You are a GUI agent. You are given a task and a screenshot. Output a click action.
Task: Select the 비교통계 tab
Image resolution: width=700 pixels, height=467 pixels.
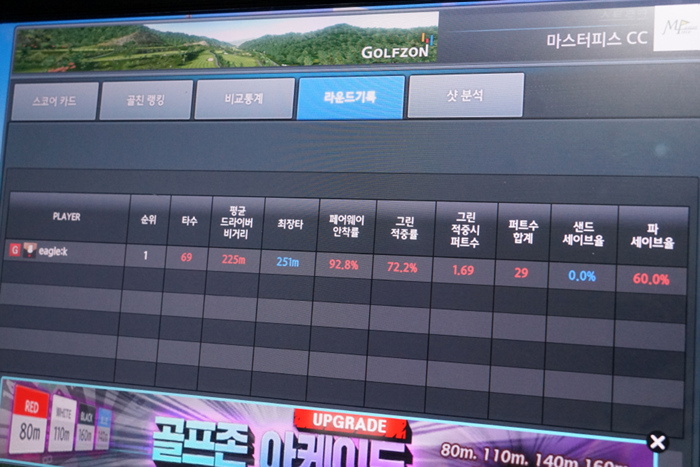point(245,98)
